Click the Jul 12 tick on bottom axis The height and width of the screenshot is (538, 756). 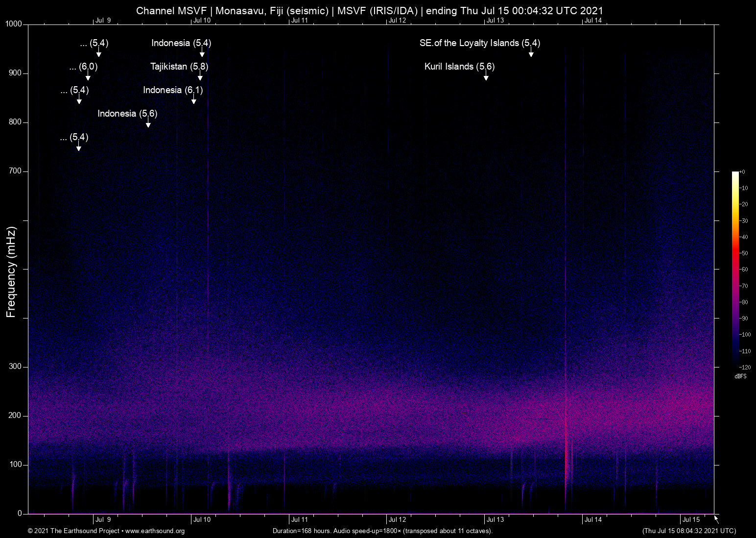(397, 519)
